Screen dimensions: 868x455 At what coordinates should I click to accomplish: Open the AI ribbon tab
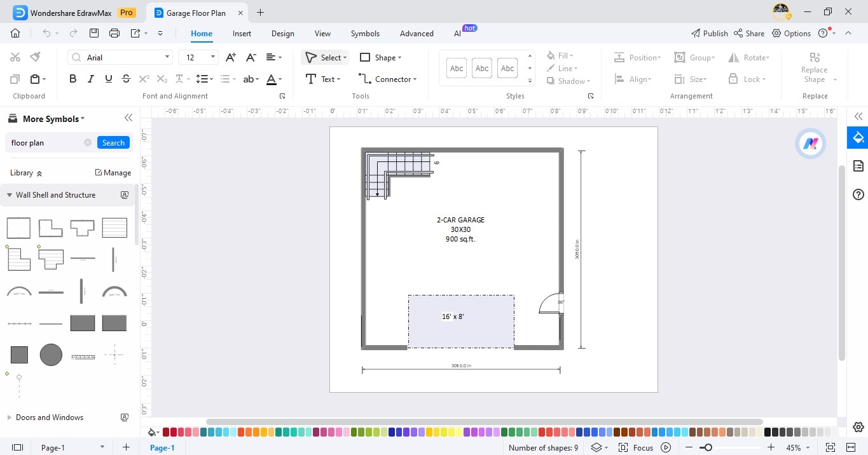click(x=458, y=34)
